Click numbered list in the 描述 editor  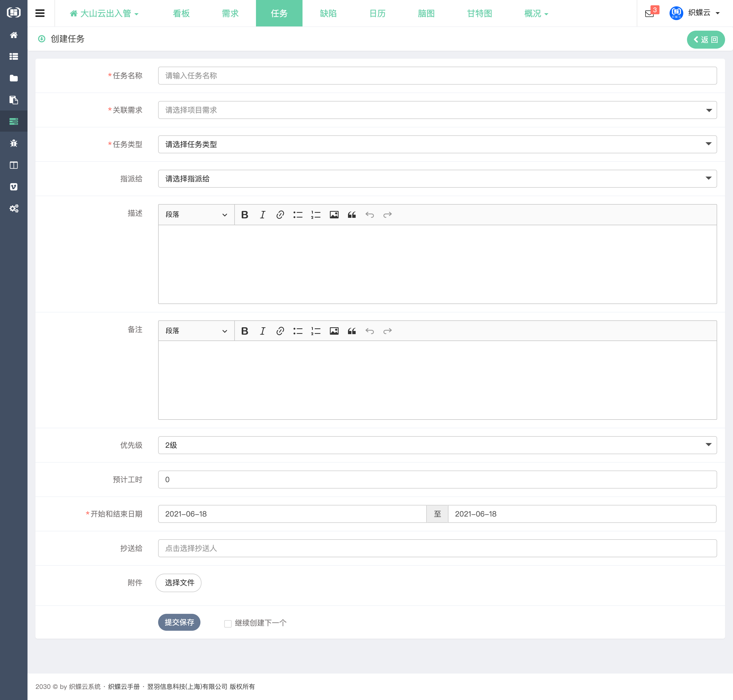[316, 215]
